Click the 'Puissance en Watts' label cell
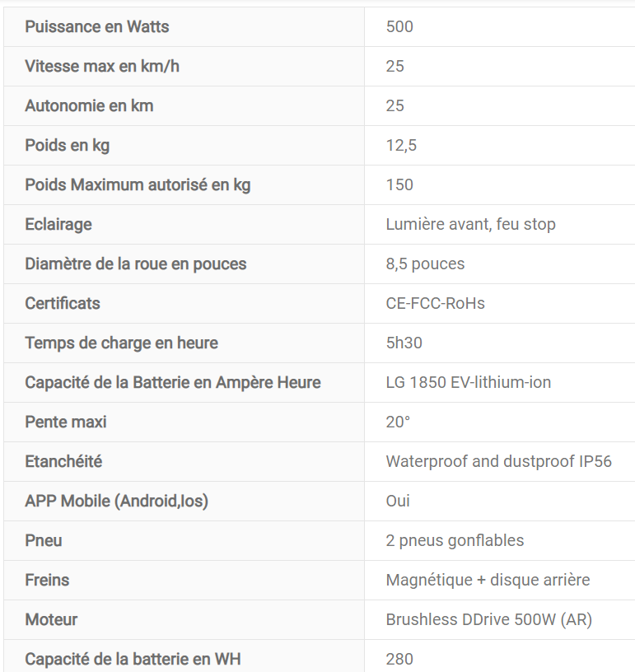 [97, 27]
